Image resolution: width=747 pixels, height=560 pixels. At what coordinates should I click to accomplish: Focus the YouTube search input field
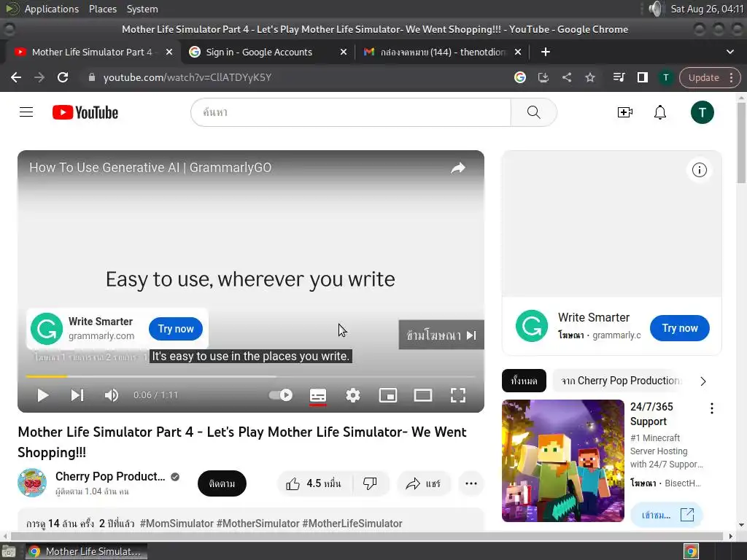351,112
